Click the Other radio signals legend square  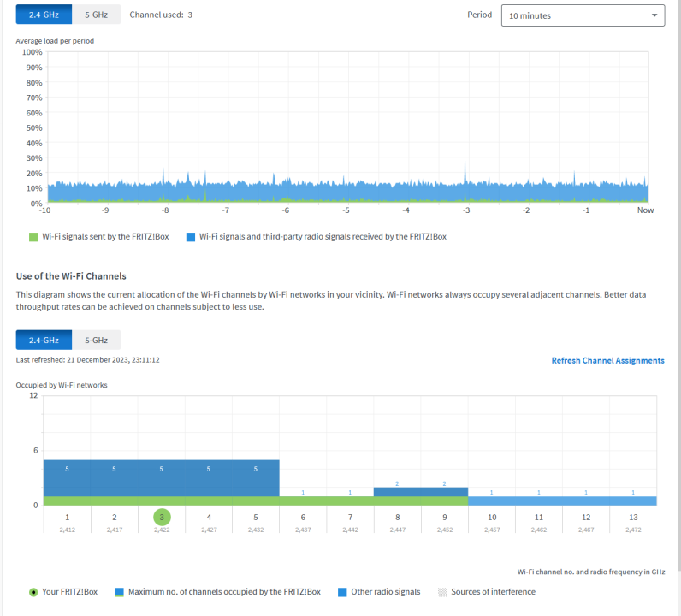coord(342,592)
